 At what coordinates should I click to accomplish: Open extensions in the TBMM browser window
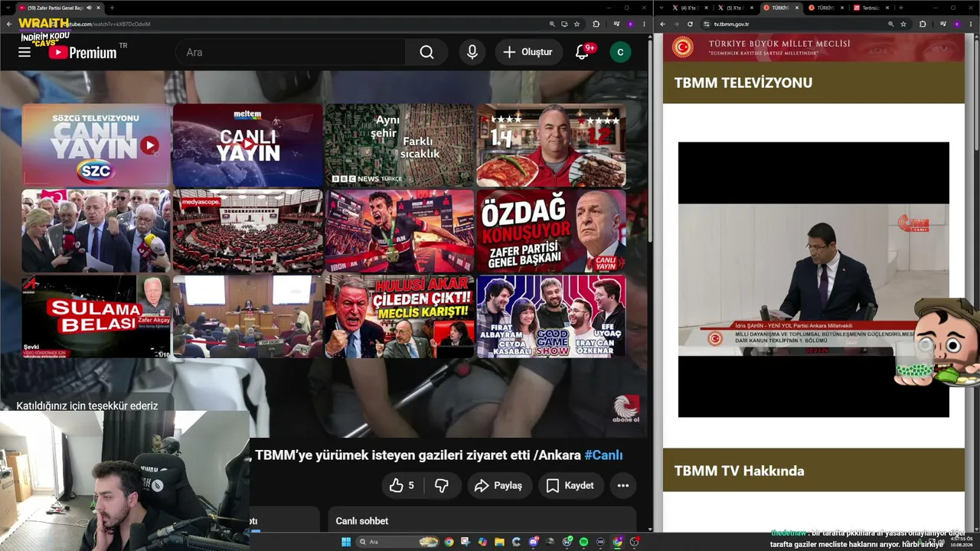click(x=923, y=24)
